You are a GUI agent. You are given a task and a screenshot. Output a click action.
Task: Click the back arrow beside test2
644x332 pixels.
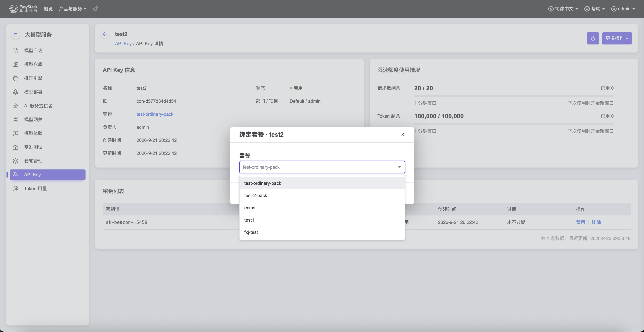click(105, 34)
